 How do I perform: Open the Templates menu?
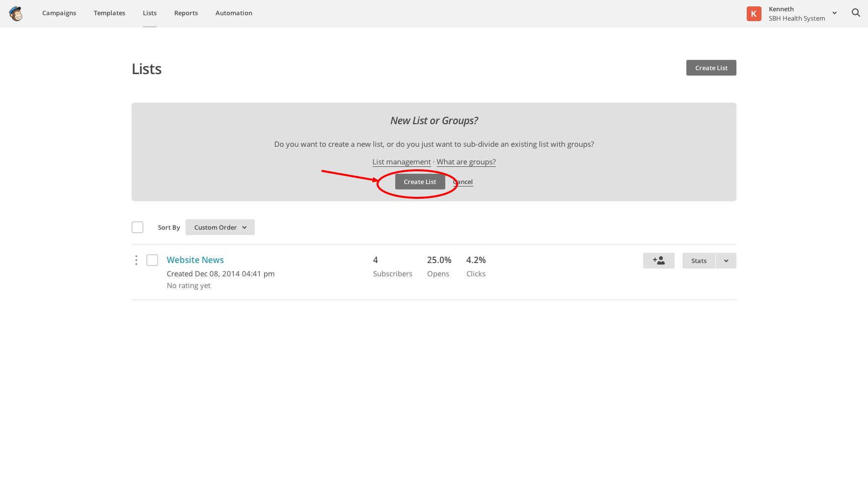[109, 13]
